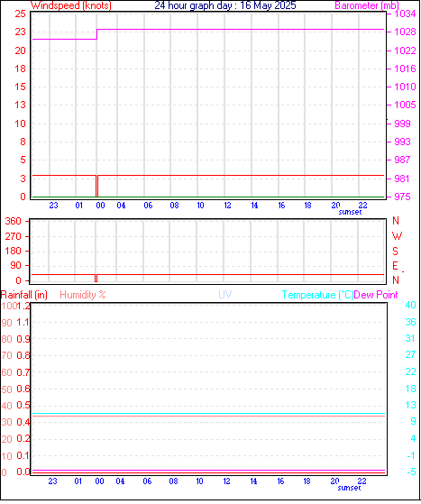The width and height of the screenshot is (421, 504).
Task: Click barometer scale value 993
Action: tap(402, 142)
